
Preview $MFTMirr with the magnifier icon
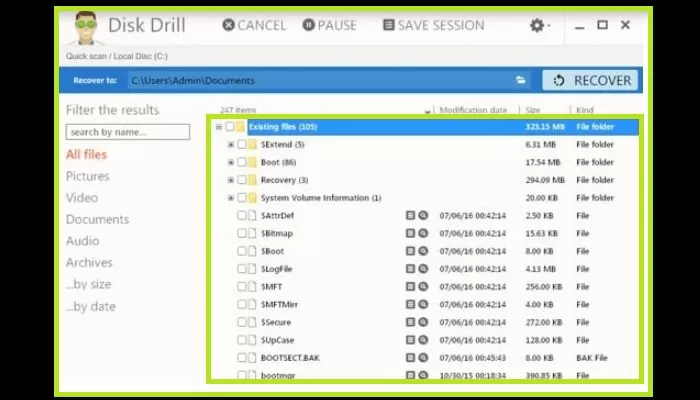423,304
